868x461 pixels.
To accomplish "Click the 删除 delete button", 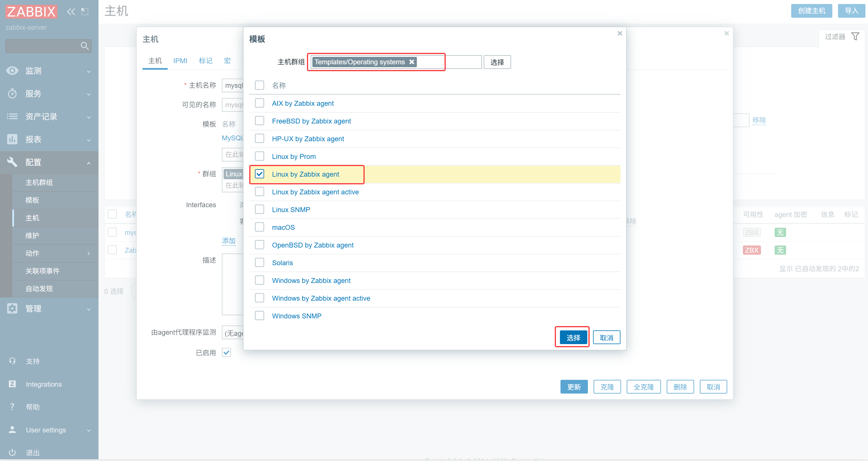I will [x=680, y=387].
